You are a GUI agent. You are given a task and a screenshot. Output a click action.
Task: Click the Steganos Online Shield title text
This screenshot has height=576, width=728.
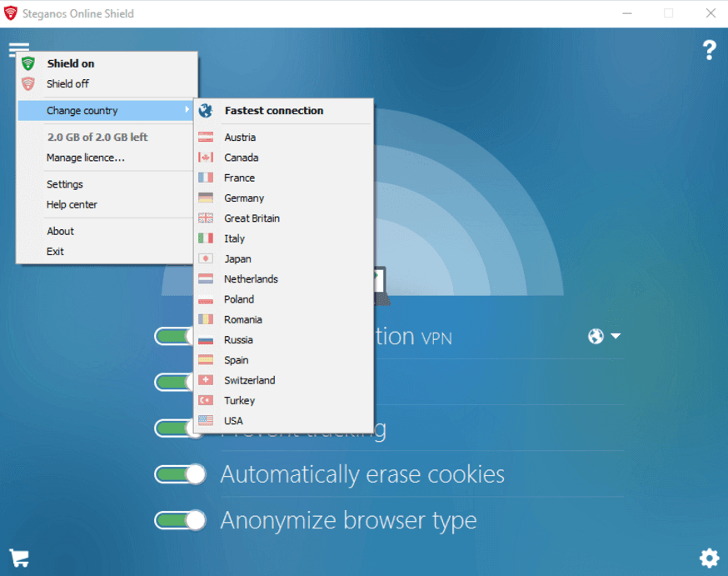click(78, 14)
